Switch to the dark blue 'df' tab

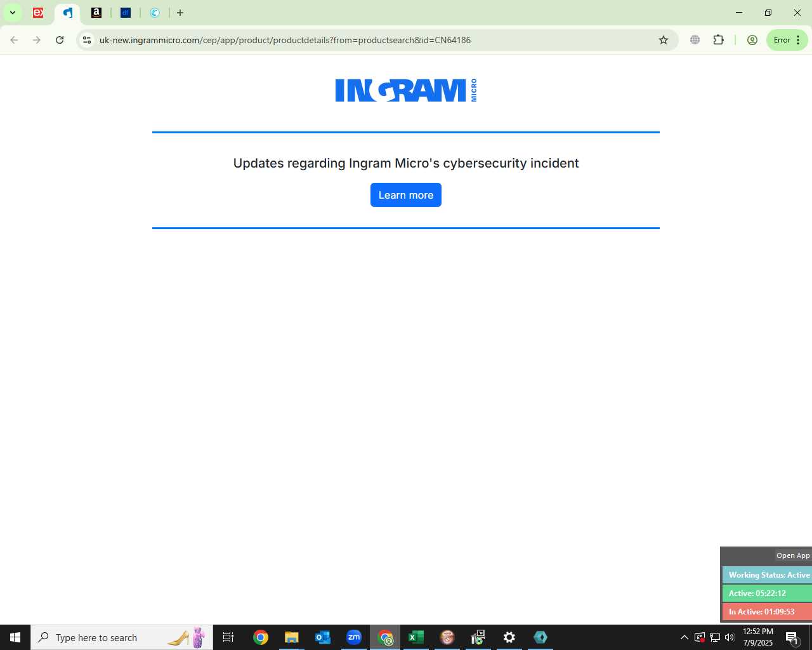coord(126,13)
